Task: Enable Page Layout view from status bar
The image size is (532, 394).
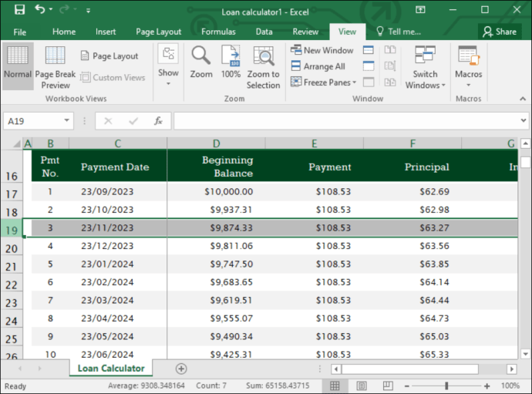Action: 362,386
